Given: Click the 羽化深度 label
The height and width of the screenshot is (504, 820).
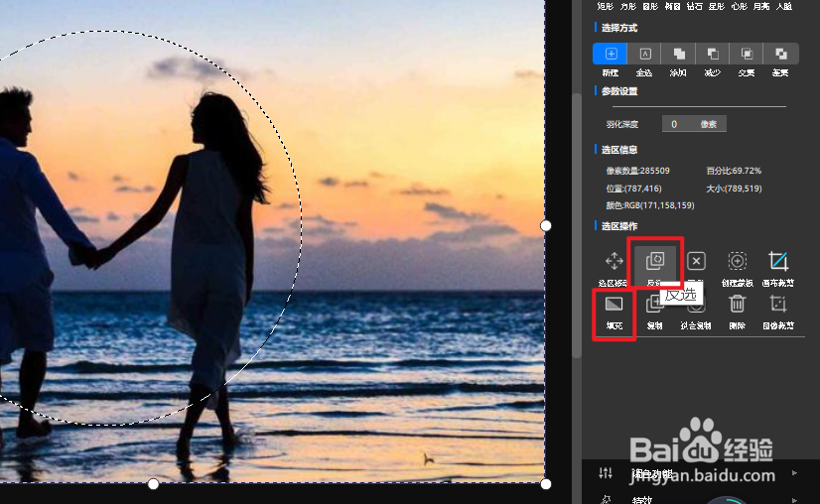Looking at the screenshot, I should 621,124.
